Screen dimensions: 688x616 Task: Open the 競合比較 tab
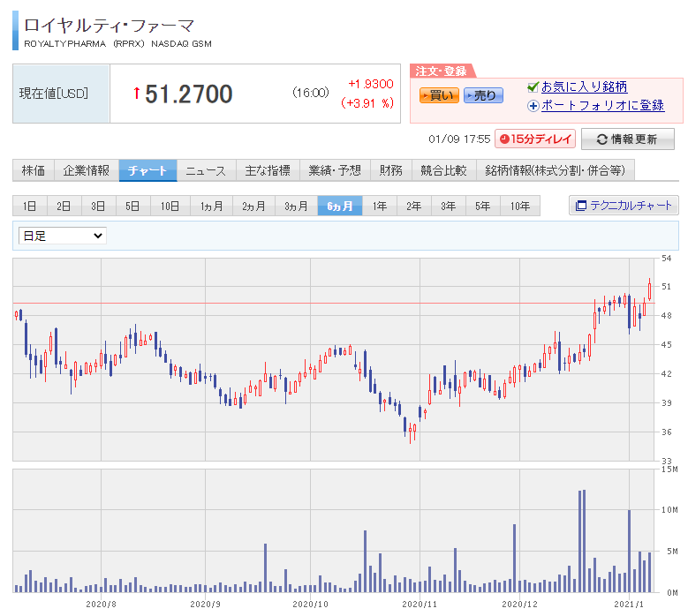pos(444,170)
